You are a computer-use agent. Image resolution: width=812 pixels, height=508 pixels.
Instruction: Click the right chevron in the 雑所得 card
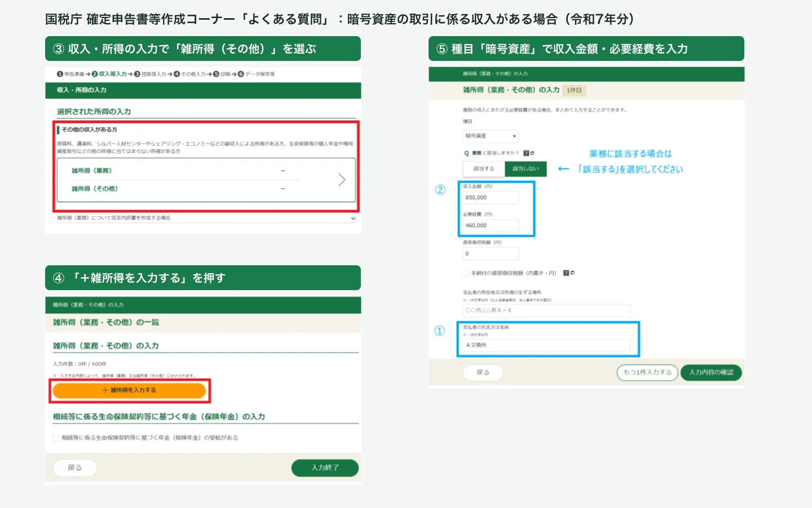(x=341, y=179)
